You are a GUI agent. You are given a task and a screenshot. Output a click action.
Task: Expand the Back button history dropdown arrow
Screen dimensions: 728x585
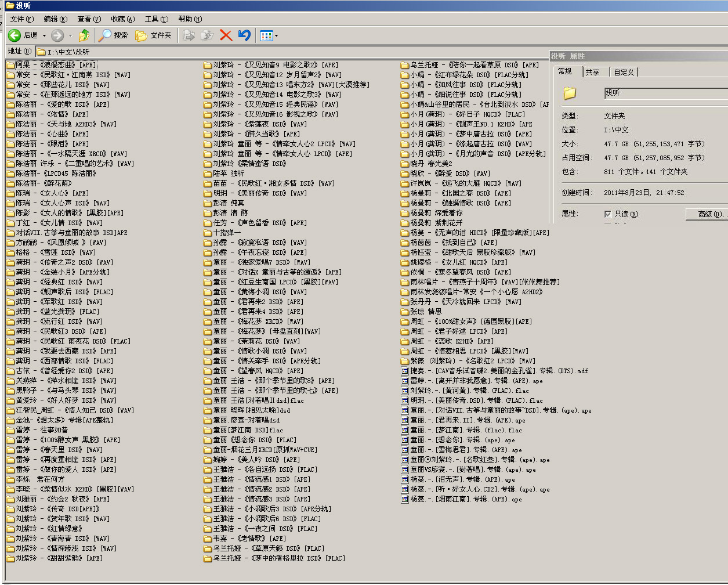(x=44, y=36)
